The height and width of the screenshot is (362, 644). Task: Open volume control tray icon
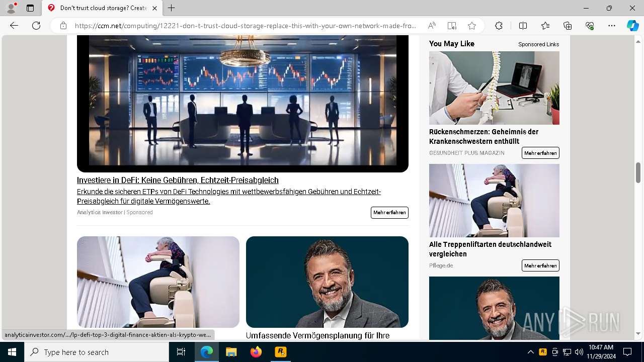click(579, 352)
